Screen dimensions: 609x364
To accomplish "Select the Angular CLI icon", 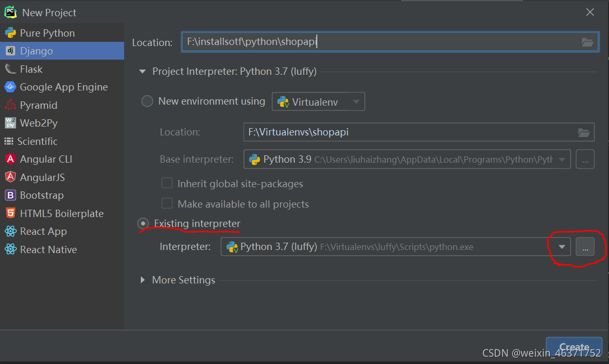I will pyautogui.click(x=12, y=159).
